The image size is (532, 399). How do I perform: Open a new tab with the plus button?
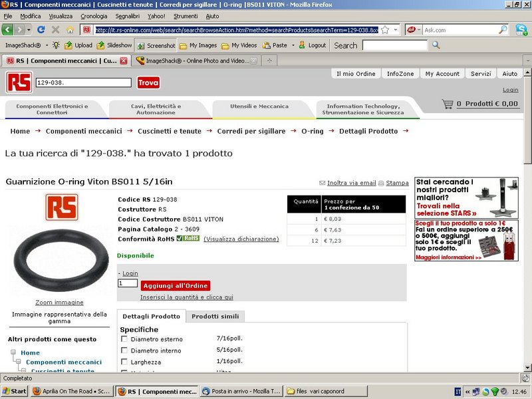coord(269,61)
